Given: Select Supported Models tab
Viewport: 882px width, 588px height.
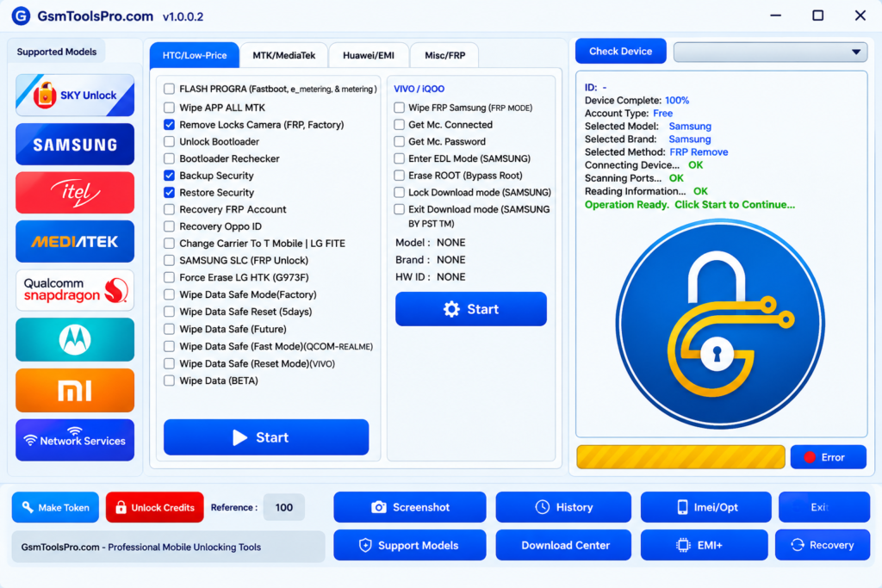Looking at the screenshot, I should [x=56, y=52].
